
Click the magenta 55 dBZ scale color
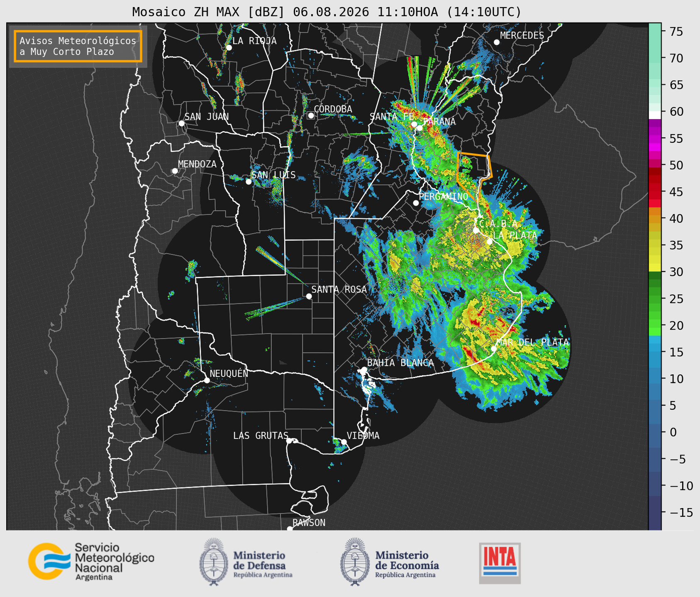pyautogui.click(x=655, y=138)
